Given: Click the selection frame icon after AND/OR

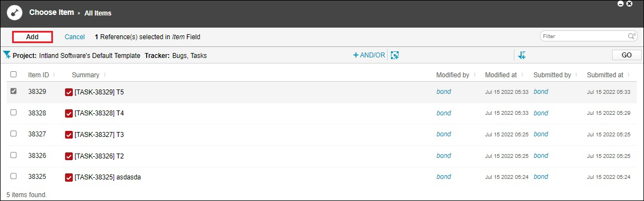Looking at the screenshot, I should [395, 55].
